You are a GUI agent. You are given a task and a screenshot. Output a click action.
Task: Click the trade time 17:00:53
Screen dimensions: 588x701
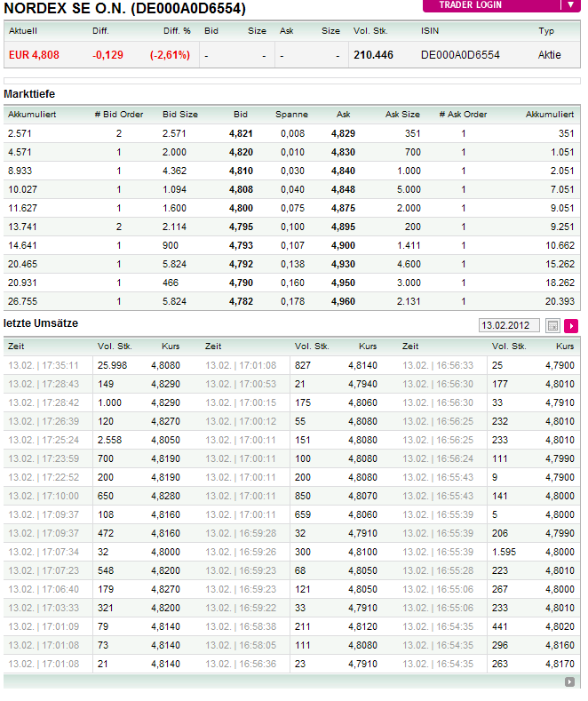258,385
